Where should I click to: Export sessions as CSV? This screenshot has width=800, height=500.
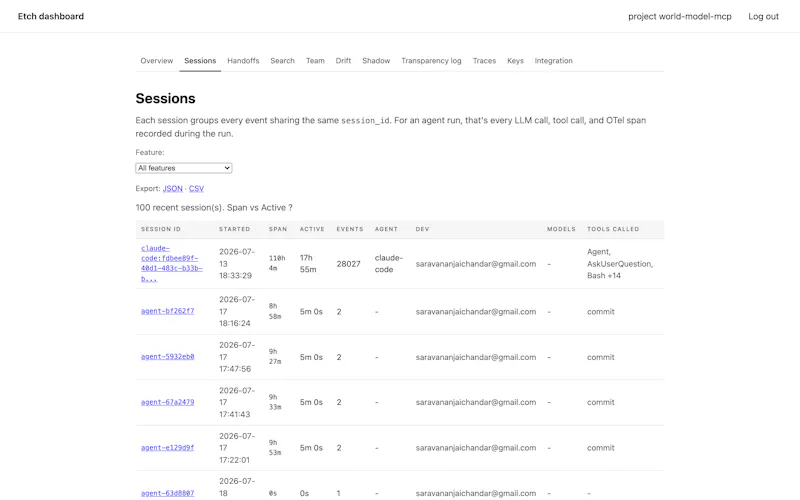point(196,189)
